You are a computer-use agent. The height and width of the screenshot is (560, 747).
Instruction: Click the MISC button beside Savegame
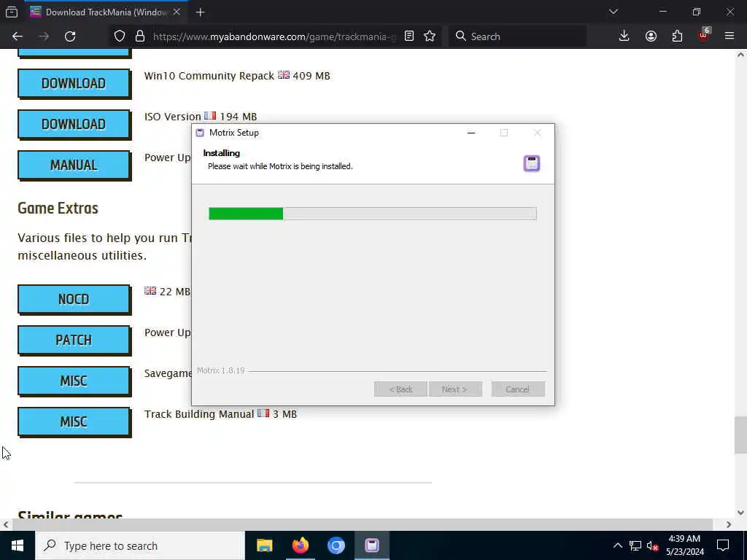74,381
